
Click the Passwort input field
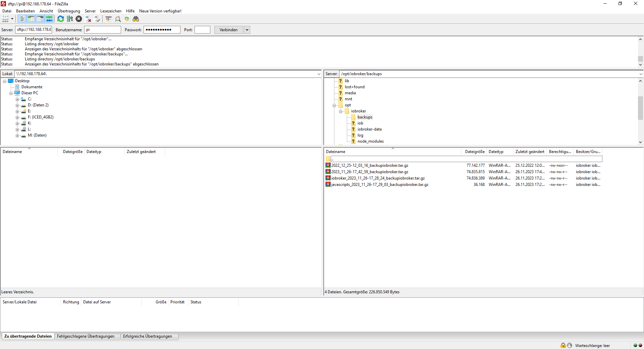(x=162, y=30)
